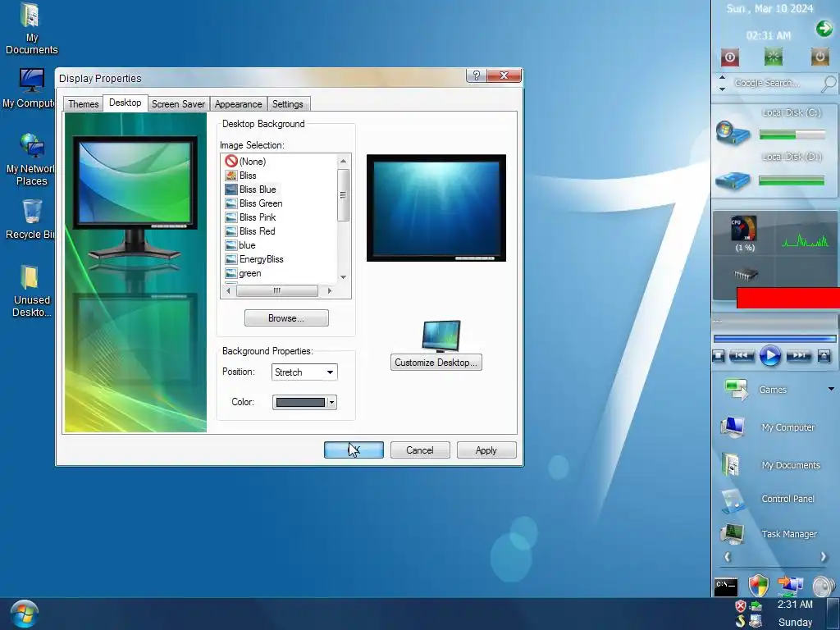Image resolution: width=840 pixels, height=630 pixels.
Task: Click the horizontal scrollbar right arrow
Action: coord(330,290)
